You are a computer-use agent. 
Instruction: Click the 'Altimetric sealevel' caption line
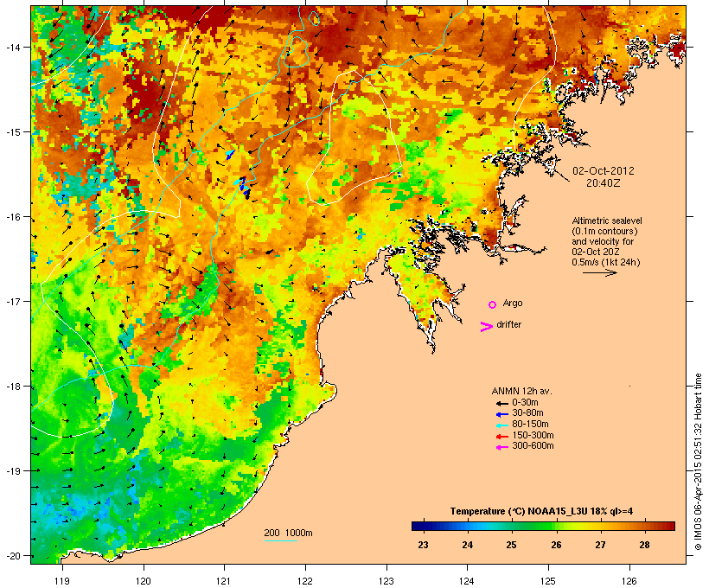pos(607,220)
